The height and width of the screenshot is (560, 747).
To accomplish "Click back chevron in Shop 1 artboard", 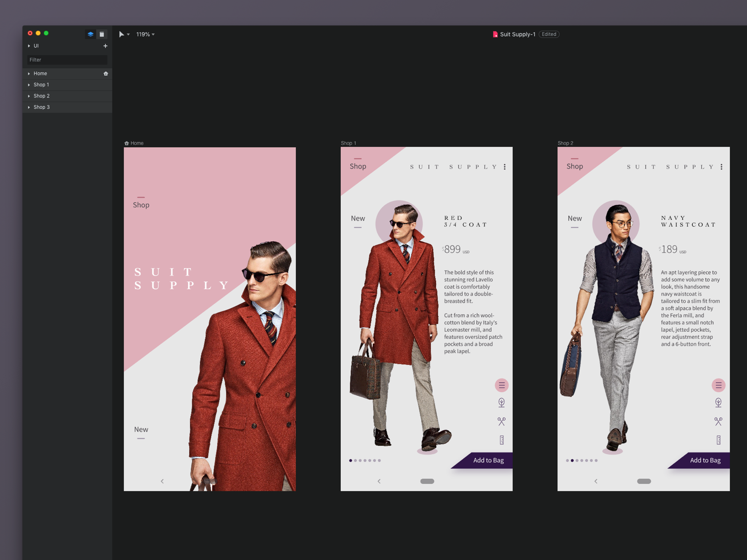I will click(379, 481).
